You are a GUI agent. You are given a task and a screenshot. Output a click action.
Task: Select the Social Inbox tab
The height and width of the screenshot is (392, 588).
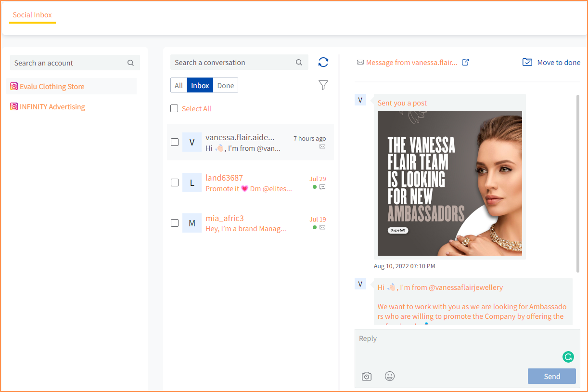[x=32, y=15]
